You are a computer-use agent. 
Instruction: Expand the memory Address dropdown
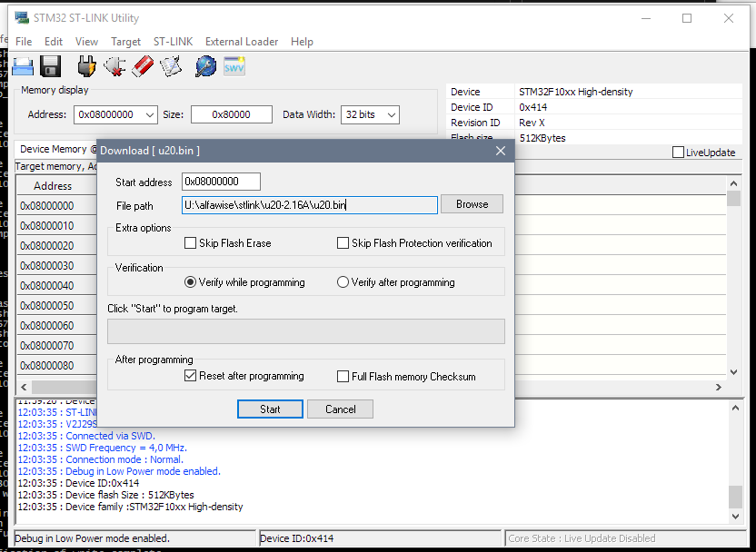[150, 114]
